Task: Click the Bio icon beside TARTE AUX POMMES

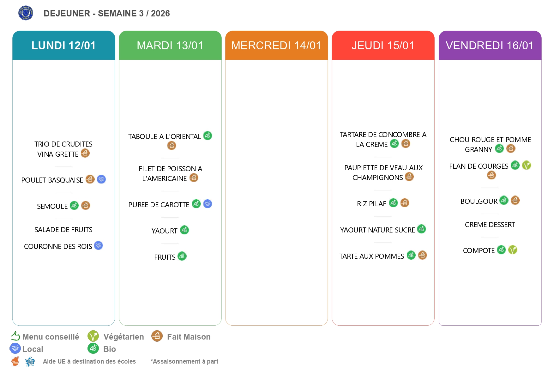Action: click(411, 255)
